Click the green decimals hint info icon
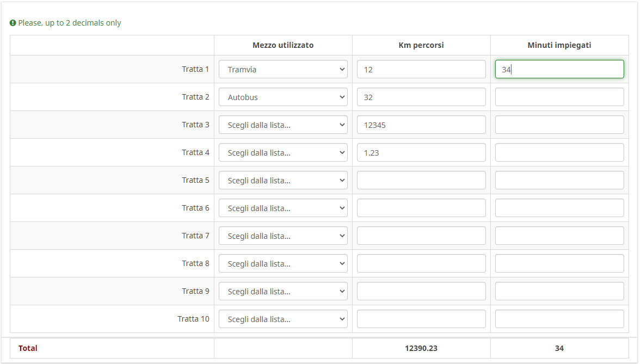 pos(13,23)
